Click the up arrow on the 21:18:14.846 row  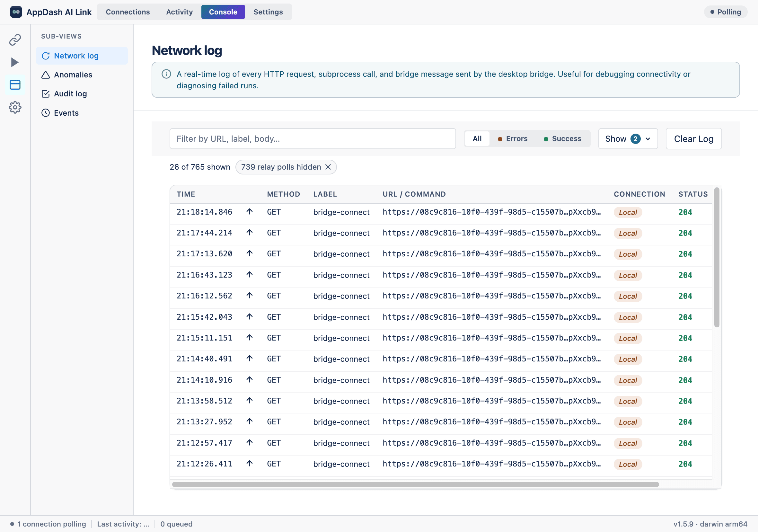(x=250, y=212)
